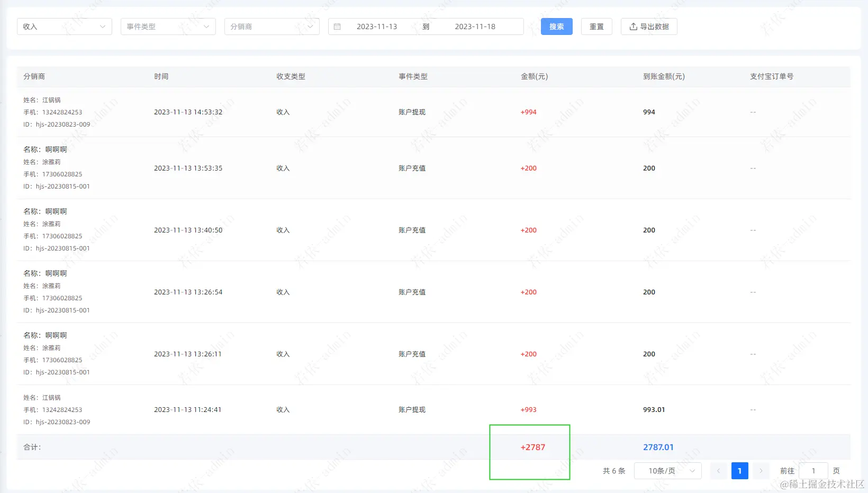Select timestamp 2023-11-13 13:26:54
This screenshot has width=868, height=493.
(188, 292)
